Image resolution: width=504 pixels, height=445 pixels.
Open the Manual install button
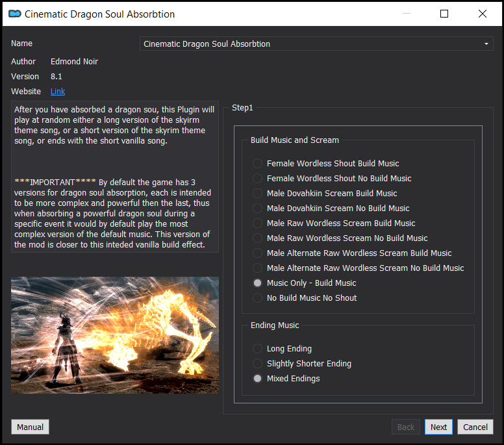(31, 427)
